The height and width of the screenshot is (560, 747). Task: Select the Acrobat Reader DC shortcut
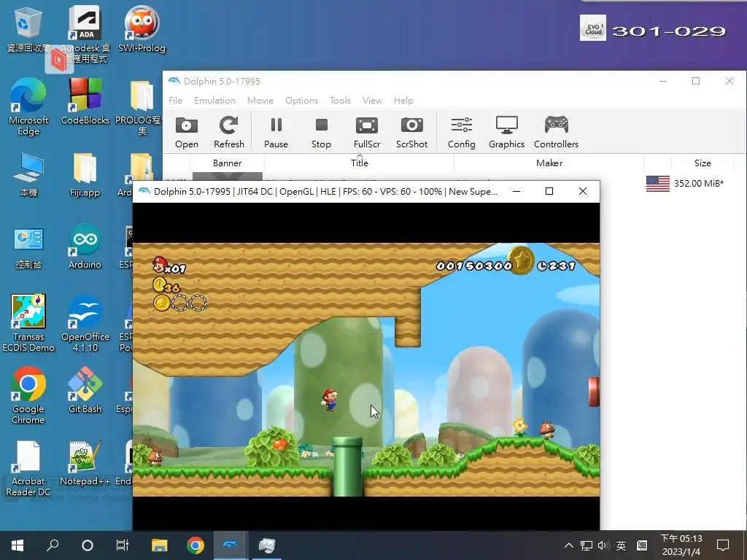28,469
